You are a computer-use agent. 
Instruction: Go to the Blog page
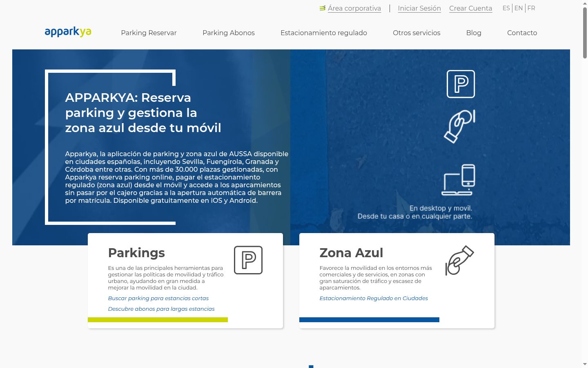point(474,33)
